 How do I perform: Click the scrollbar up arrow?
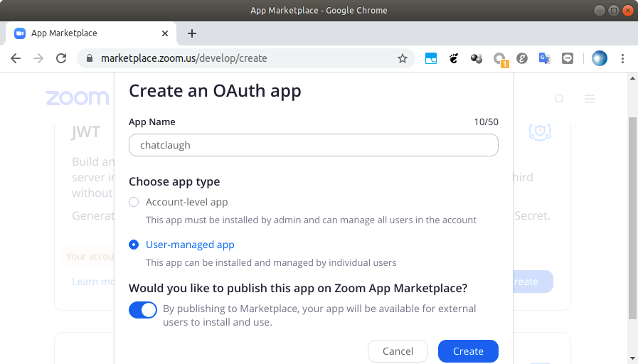pos(632,77)
